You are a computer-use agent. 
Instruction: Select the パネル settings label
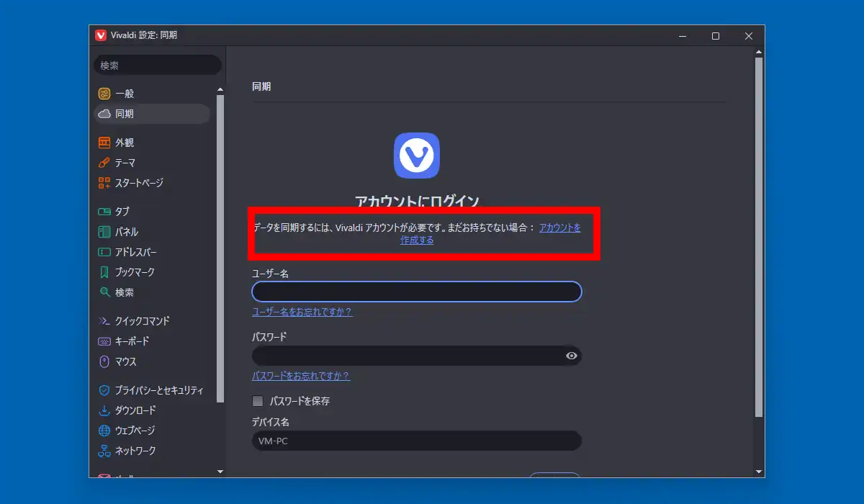[x=127, y=232]
